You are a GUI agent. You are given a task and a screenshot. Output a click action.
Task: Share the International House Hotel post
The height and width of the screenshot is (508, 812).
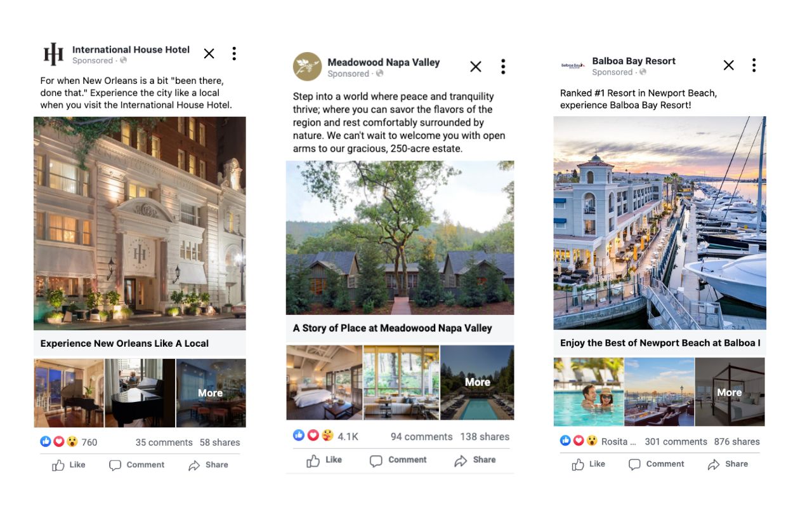(x=208, y=465)
